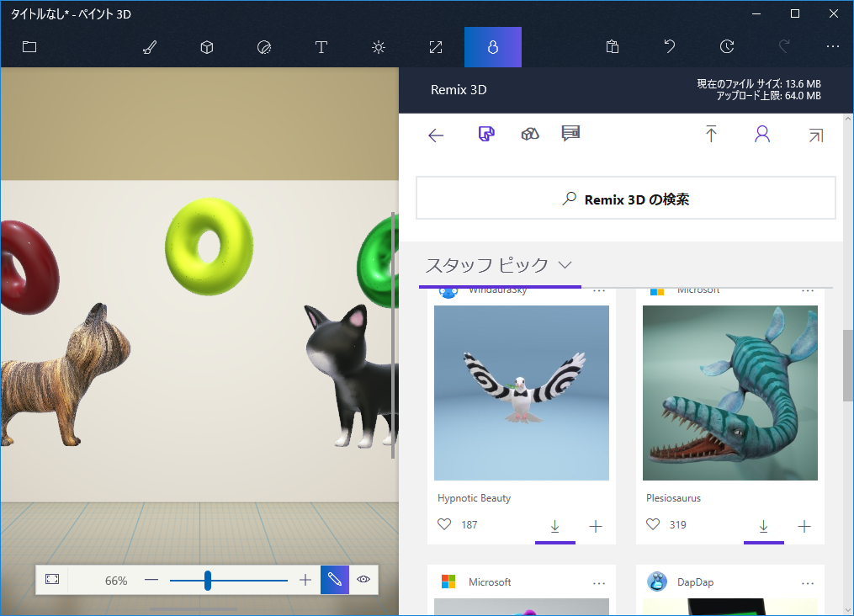Open your Remix 3D profile
Viewport: 854px width, 616px height.
[x=761, y=134]
